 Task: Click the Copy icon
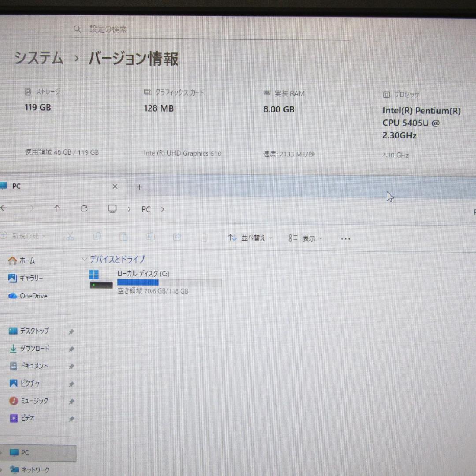97,237
